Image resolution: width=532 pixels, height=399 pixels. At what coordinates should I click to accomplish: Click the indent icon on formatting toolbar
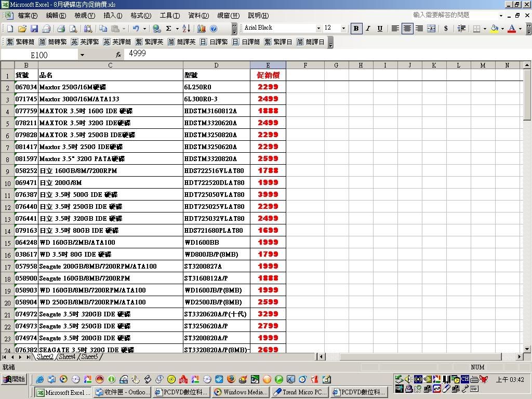coord(461,29)
